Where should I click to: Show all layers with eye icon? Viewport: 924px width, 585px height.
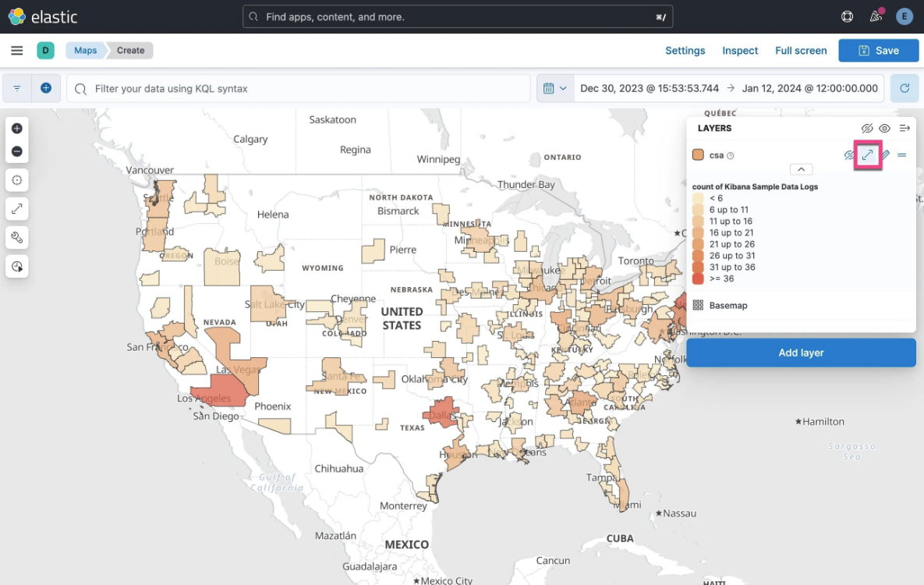[885, 129]
